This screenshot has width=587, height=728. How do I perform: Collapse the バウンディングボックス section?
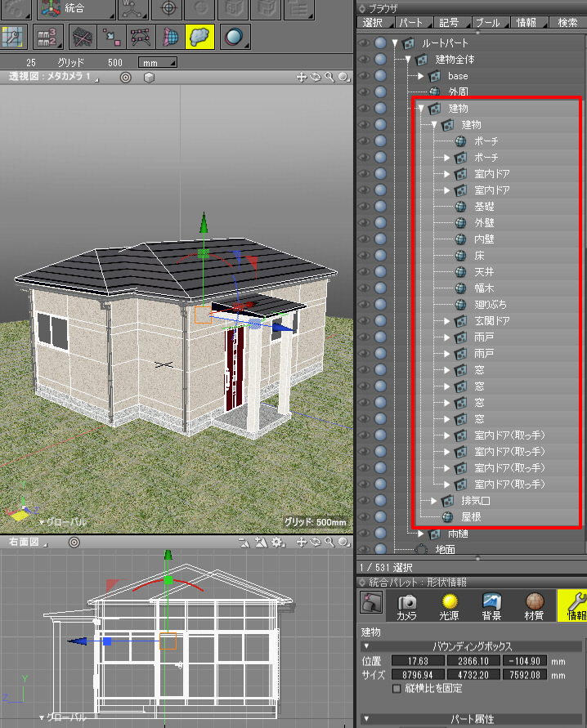(366, 645)
